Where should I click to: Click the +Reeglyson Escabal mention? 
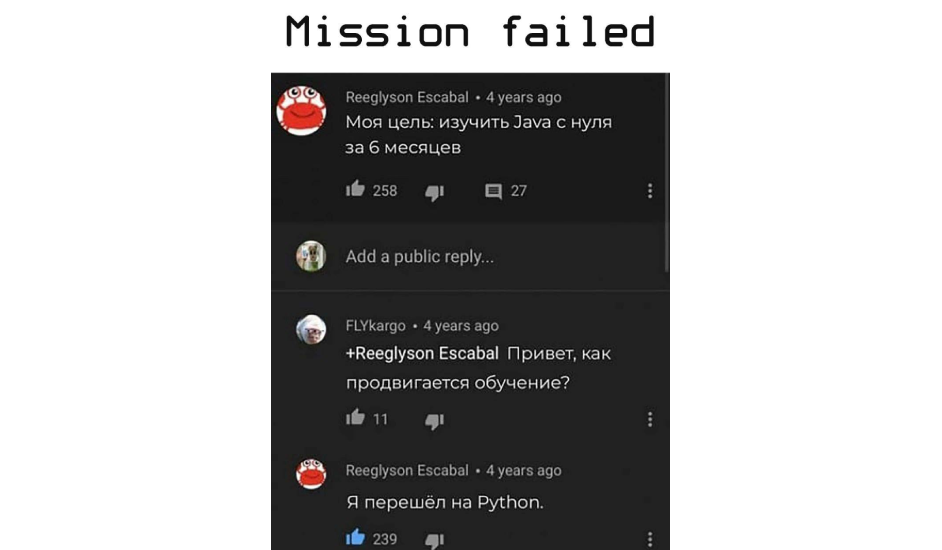pos(422,353)
